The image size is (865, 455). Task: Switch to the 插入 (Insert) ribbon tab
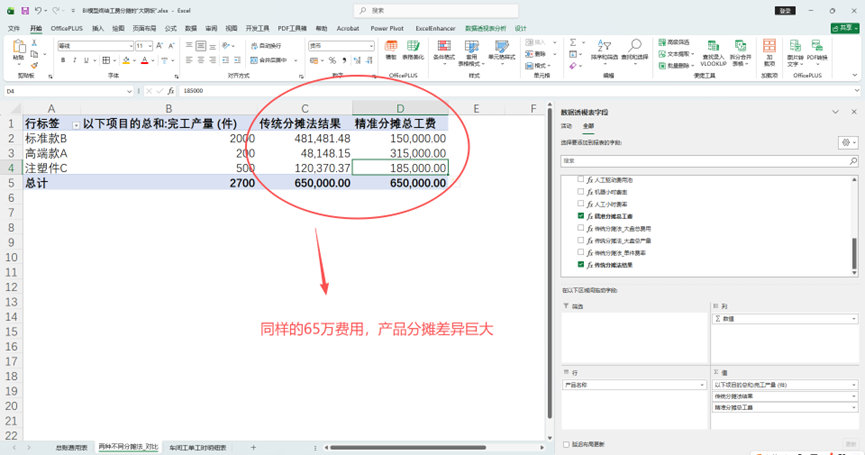click(98, 28)
